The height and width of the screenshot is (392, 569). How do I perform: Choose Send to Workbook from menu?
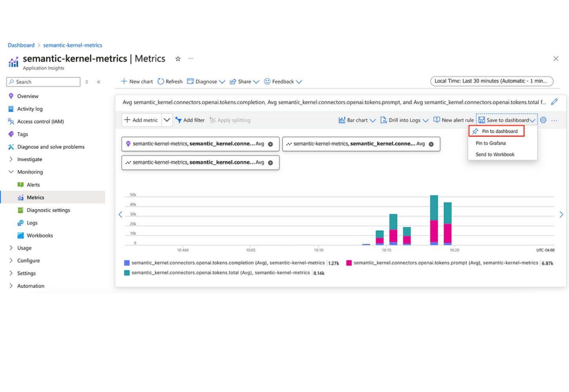pos(495,154)
